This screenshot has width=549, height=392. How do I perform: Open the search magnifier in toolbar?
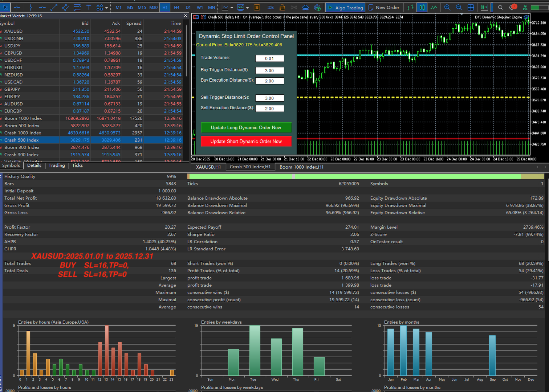(500, 7)
